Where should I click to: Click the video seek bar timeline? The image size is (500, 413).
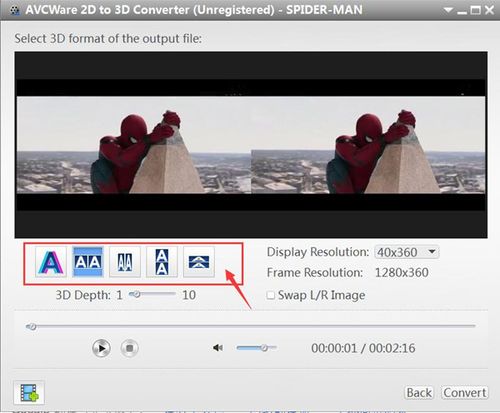(x=251, y=326)
